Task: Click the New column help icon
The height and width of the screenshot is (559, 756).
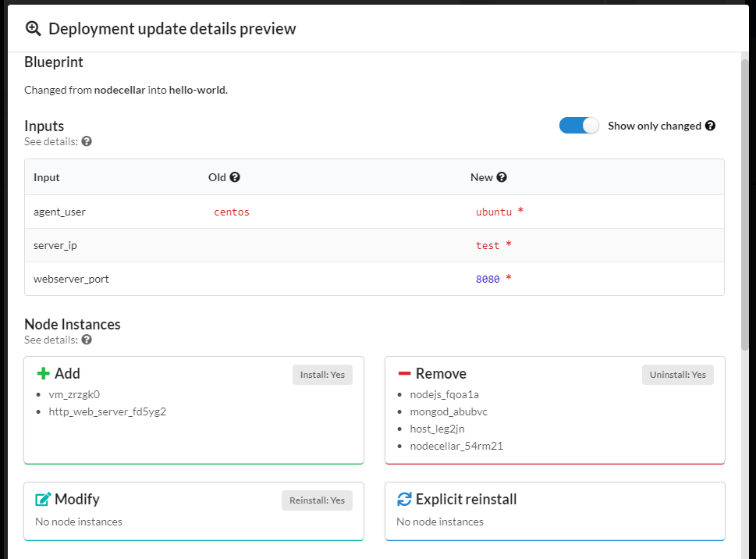Action: [x=502, y=177]
